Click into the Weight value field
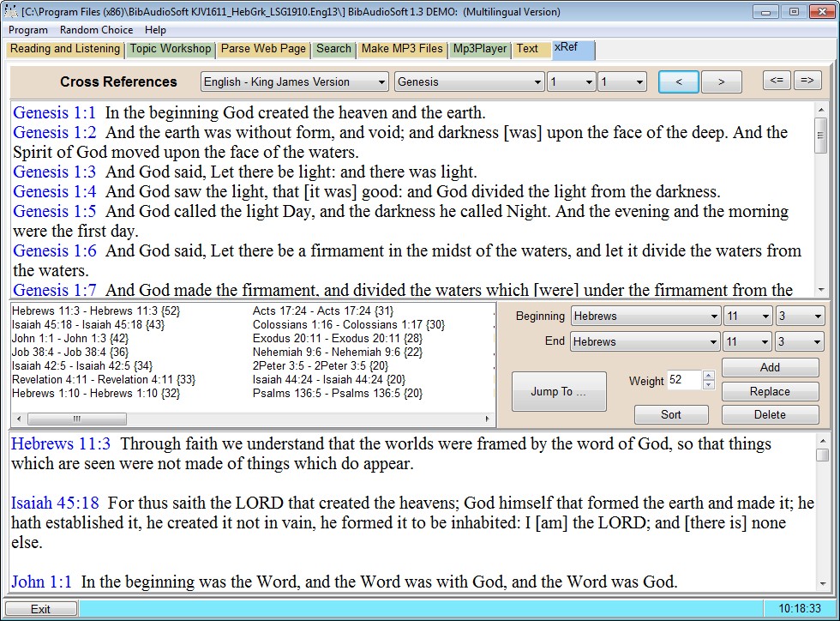The image size is (840, 621). pos(684,380)
